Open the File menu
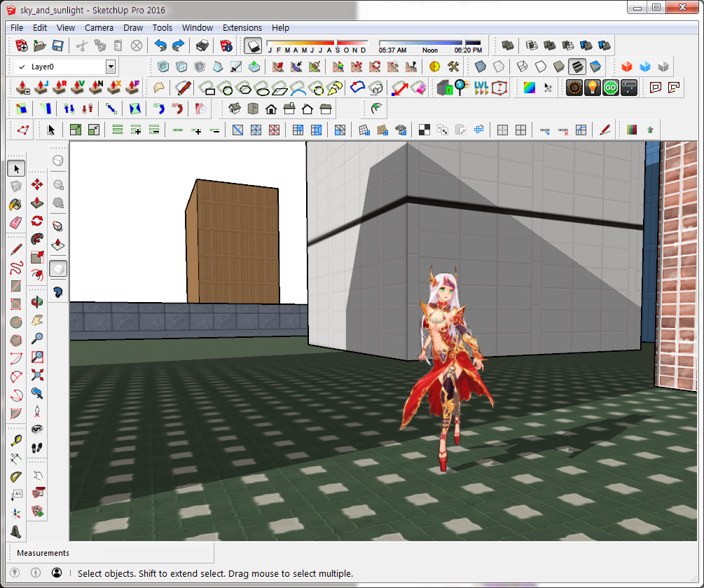 (x=17, y=28)
